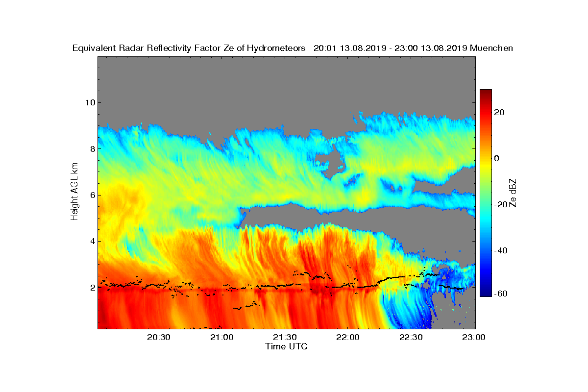Click the 'Time UTC' axis label
This screenshot has width=588, height=392.
(x=287, y=346)
